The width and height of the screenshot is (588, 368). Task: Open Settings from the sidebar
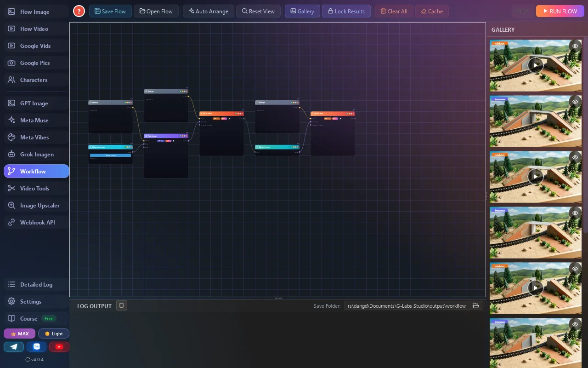coord(36,301)
